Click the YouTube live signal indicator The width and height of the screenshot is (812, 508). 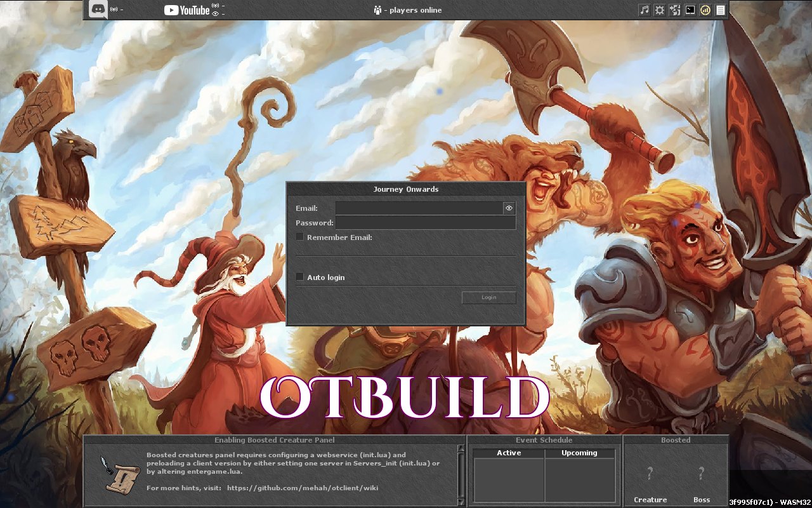coord(216,6)
